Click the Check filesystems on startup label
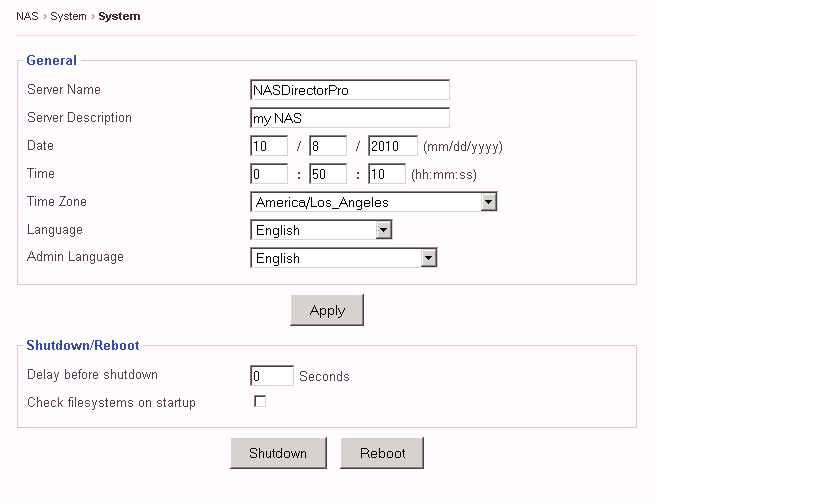 tap(111, 403)
